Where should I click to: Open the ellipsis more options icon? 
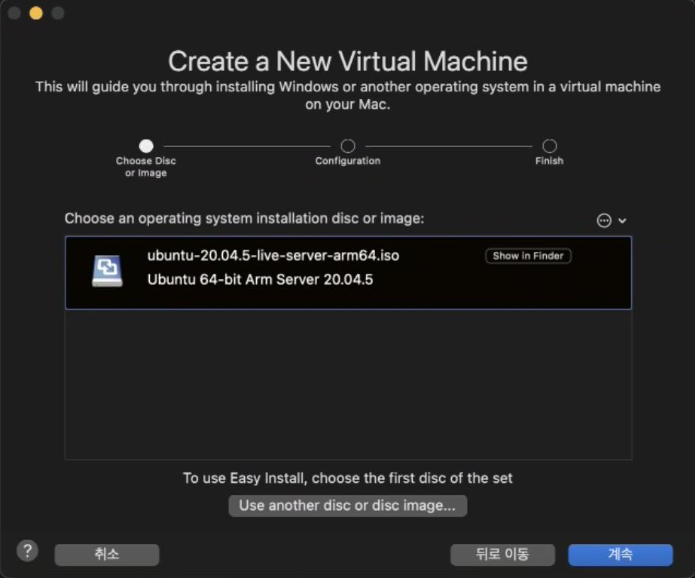[604, 220]
